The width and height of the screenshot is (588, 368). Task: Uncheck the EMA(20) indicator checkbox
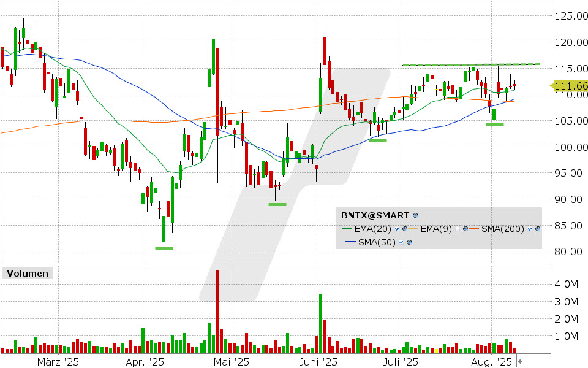click(397, 229)
